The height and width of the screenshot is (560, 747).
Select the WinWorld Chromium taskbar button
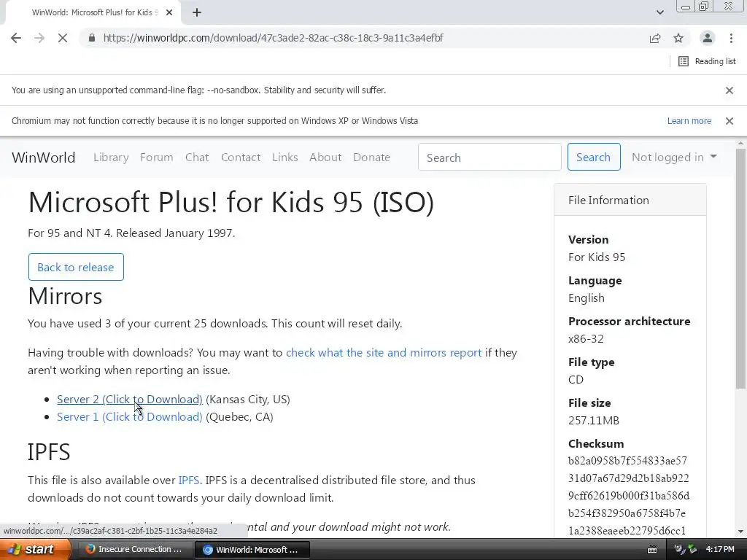pyautogui.click(x=252, y=550)
